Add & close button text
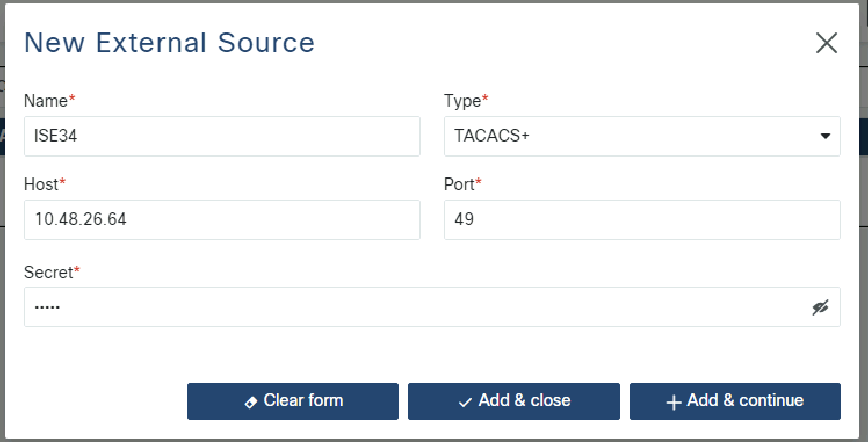This screenshot has width=868, height=442. point(524,400)
